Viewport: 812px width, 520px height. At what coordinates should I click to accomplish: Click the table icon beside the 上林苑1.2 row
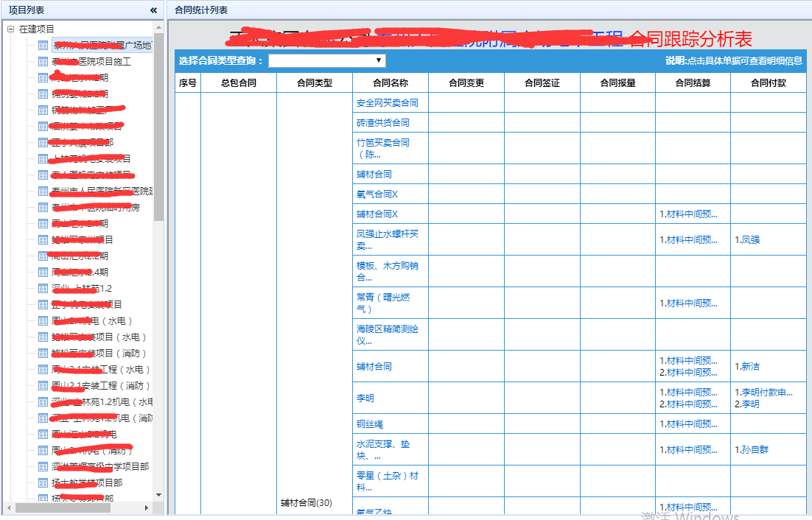[x=43, y=288]
